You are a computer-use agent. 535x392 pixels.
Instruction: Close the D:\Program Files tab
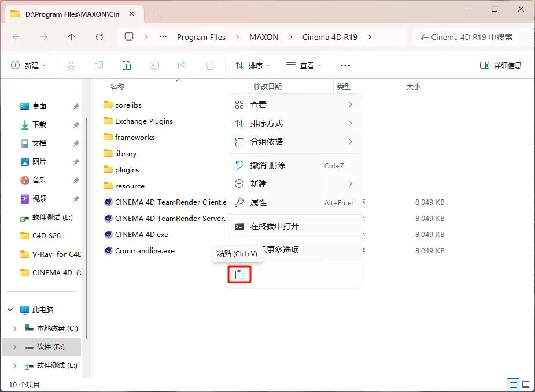[132, 14]
